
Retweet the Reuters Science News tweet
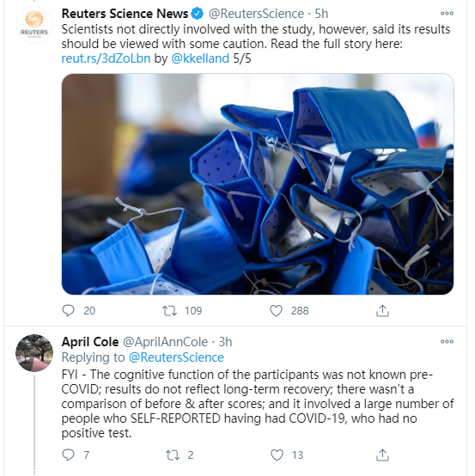(169, 310)
